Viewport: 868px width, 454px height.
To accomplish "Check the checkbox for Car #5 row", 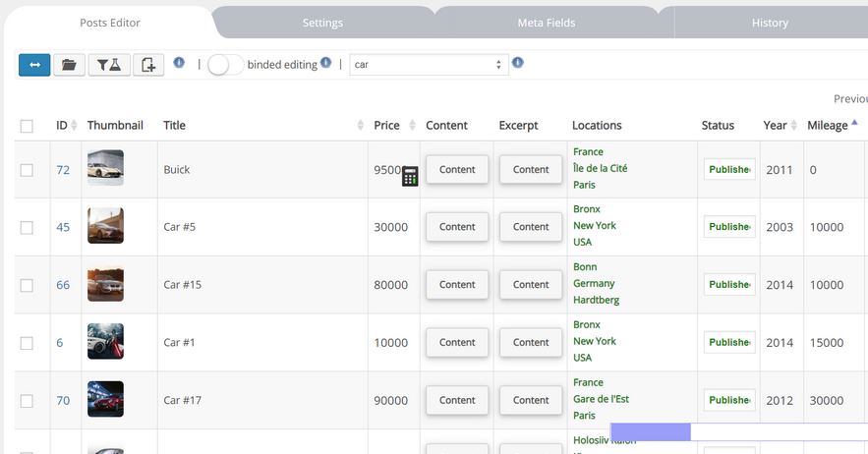I will [27, 228].
